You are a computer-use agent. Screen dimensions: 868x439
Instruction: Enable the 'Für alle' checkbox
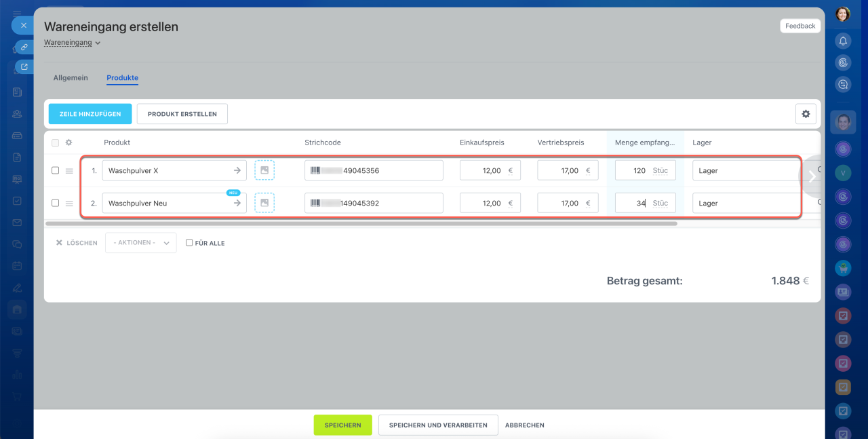pyautogui.click(x=190, y=243)
